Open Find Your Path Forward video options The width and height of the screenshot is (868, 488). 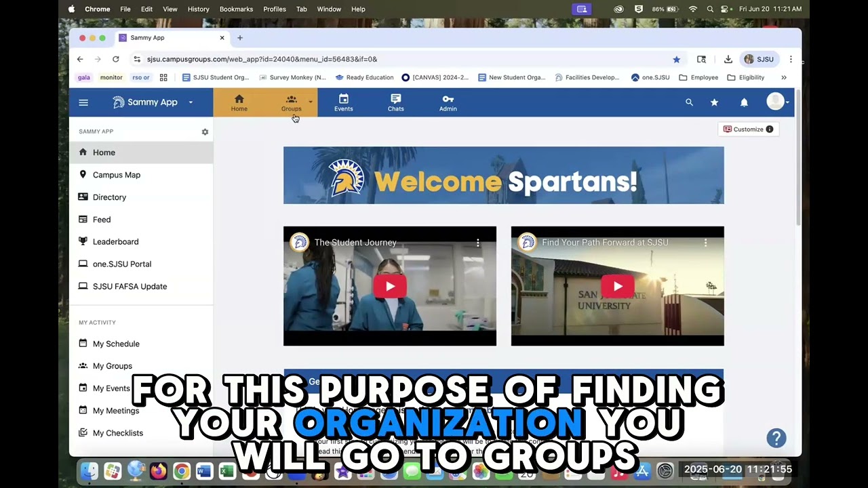click(705, 243)
